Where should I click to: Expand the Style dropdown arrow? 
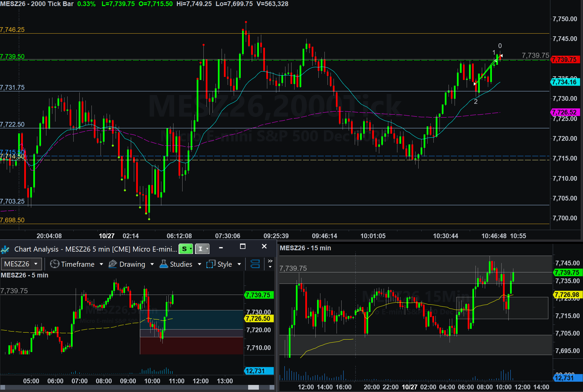coord(239,264)
